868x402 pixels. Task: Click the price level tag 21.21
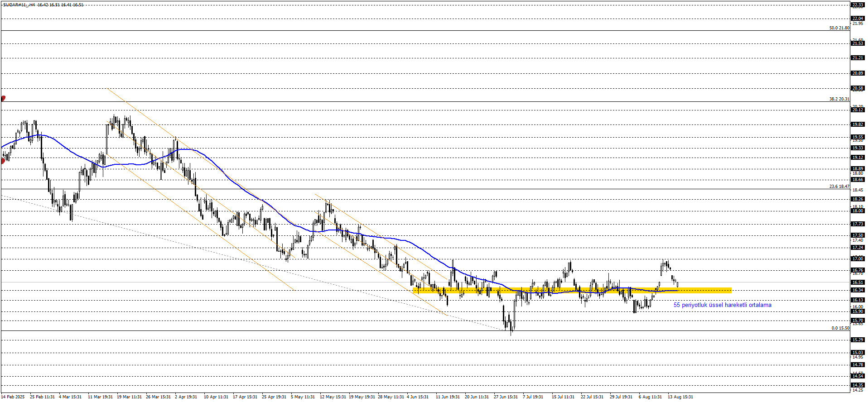858,58
